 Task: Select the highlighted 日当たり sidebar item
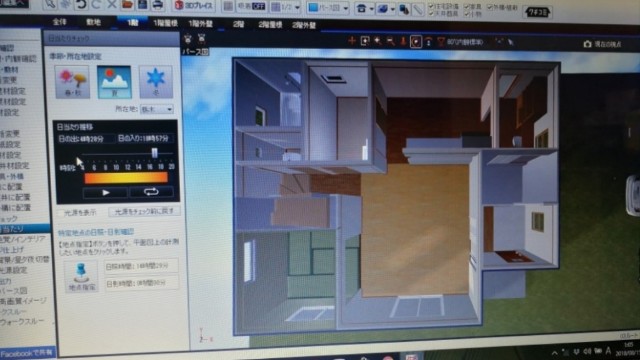pyautogui.click(x=24, y=229)
